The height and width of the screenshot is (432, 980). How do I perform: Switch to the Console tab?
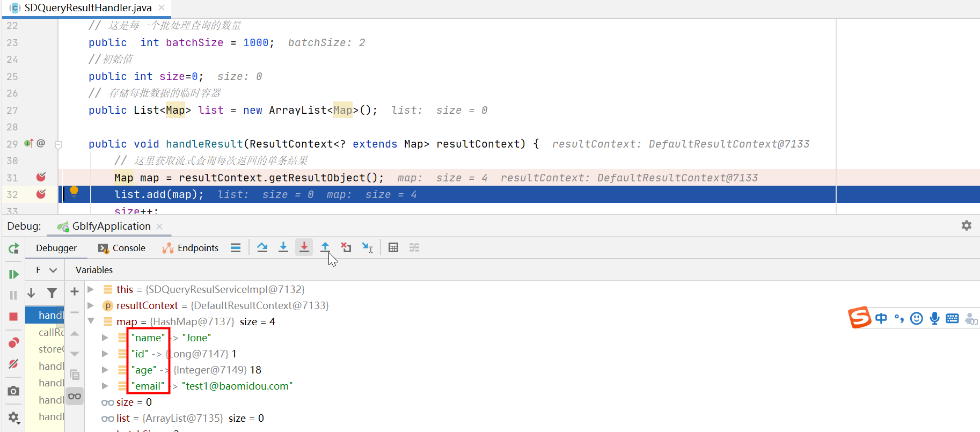point(122,248)
